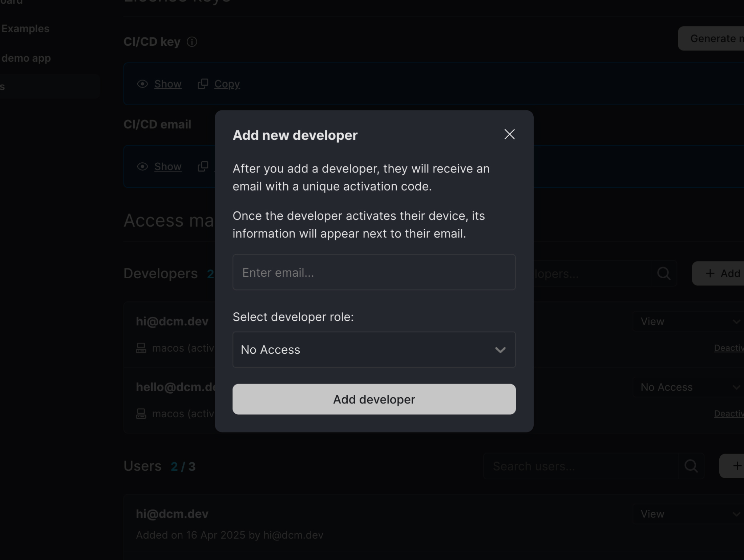Click the plus icon next to the Users search bar
Viewport: 744px width, 560px height.
(x=737, y=466)
